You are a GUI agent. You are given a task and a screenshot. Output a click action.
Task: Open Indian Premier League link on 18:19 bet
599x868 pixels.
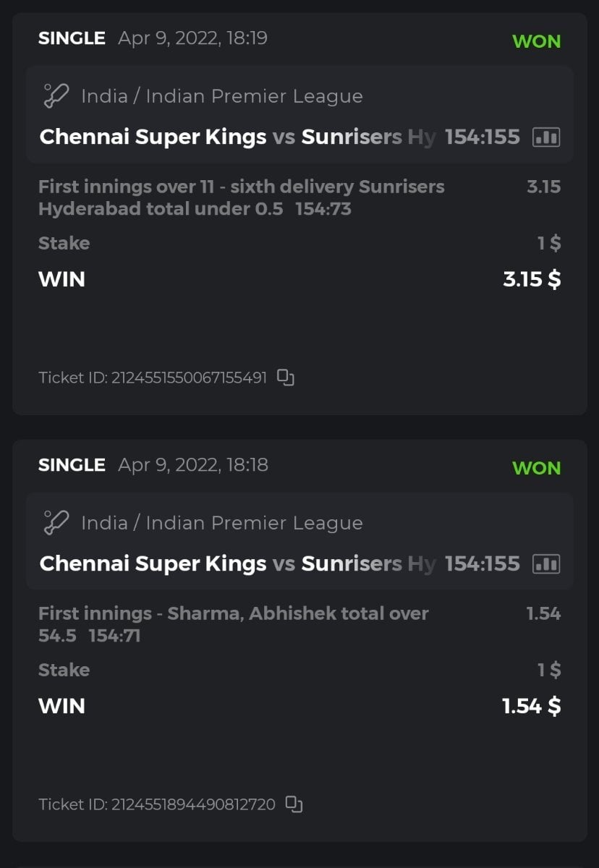click(x=221, y=96)
